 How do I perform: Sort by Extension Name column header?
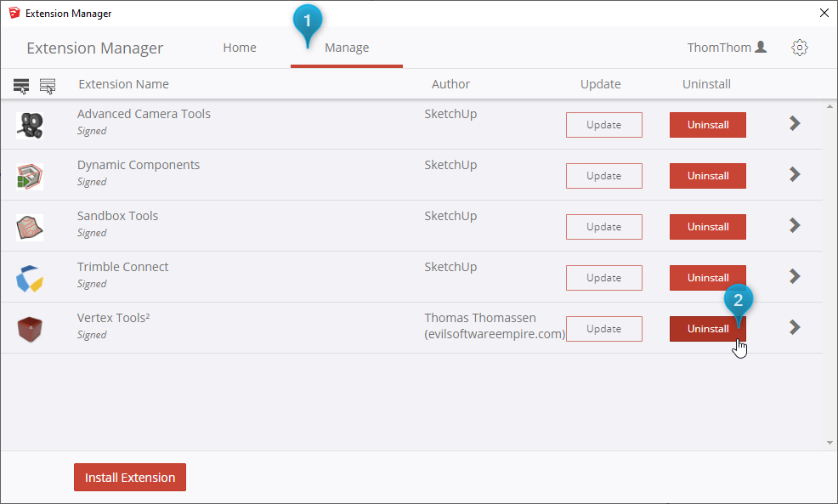click(123, 84)
